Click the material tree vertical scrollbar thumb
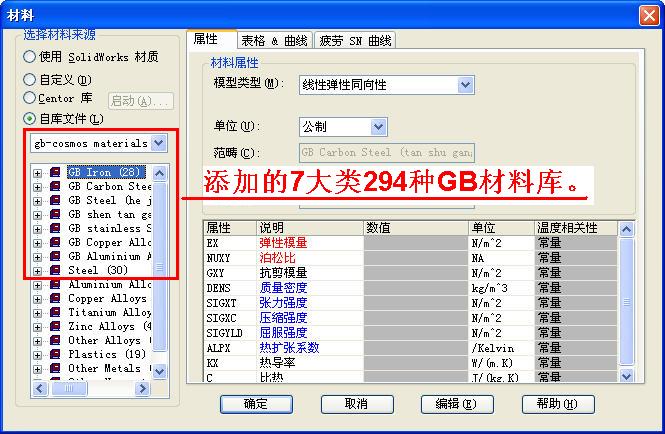The height and width of the screenshot is (434, 665). [x=160, y=267]
